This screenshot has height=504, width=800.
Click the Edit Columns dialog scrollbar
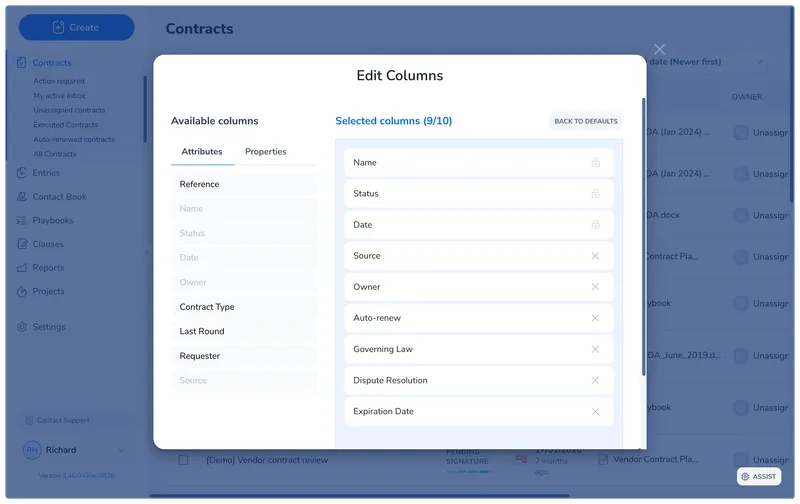click(643, 237)
